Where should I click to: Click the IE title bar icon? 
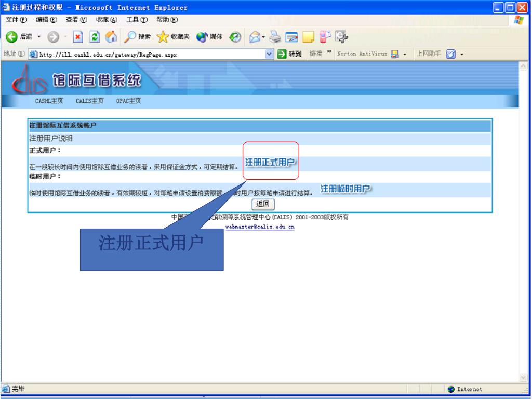pos(6,7)
